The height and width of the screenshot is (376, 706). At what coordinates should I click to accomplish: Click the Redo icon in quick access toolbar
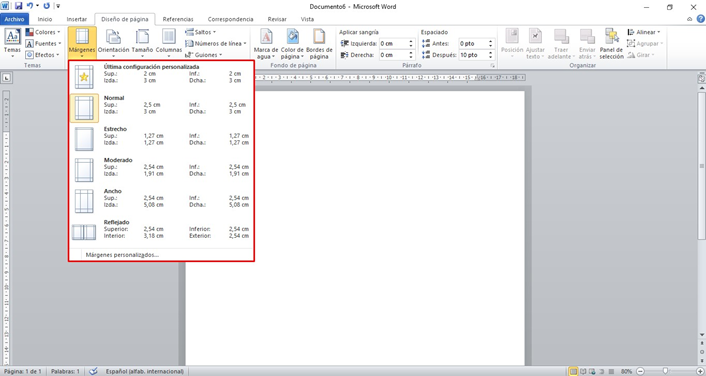[x=47, y=6]
